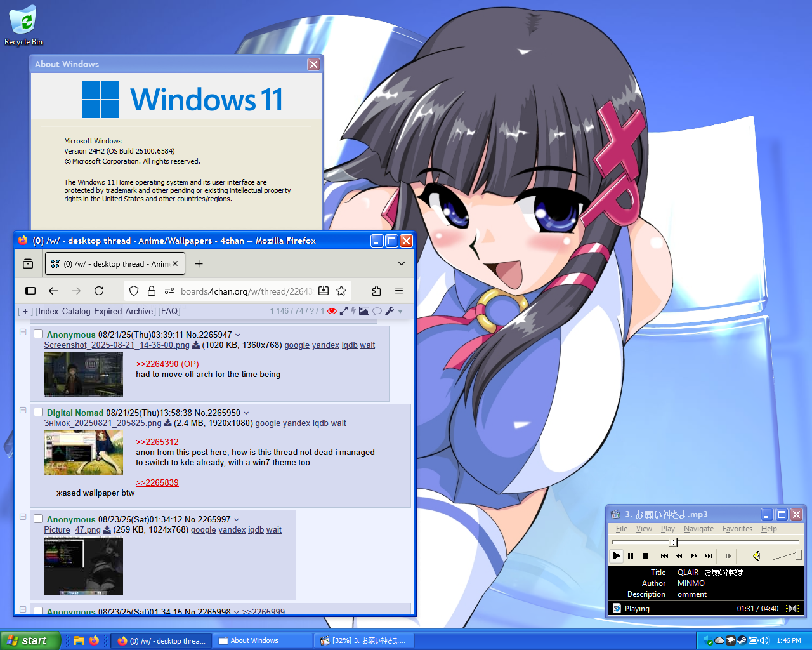Open Firefox extensions puzzle icon
This screenshot has height=650, width=812.
click(376, 291)
